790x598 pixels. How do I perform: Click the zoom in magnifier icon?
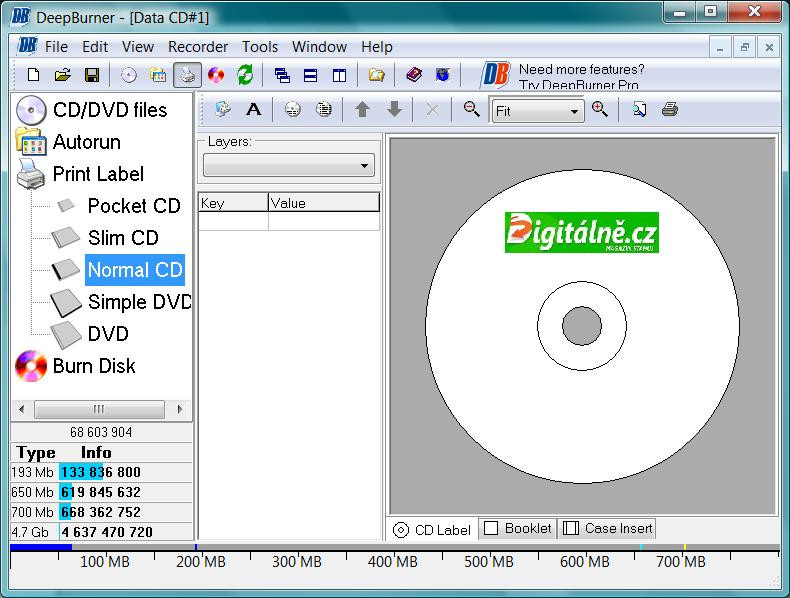point(600,110)
